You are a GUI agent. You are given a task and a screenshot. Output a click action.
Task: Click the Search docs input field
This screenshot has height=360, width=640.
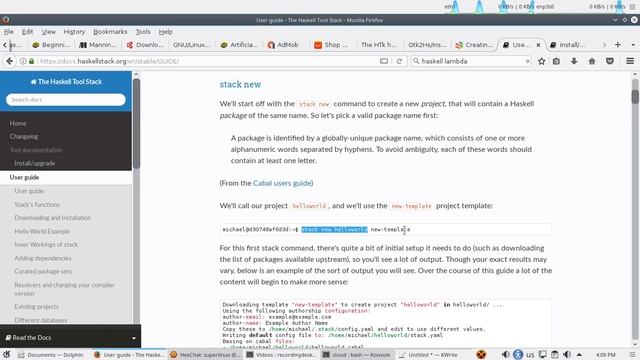[x=66, y=100]
